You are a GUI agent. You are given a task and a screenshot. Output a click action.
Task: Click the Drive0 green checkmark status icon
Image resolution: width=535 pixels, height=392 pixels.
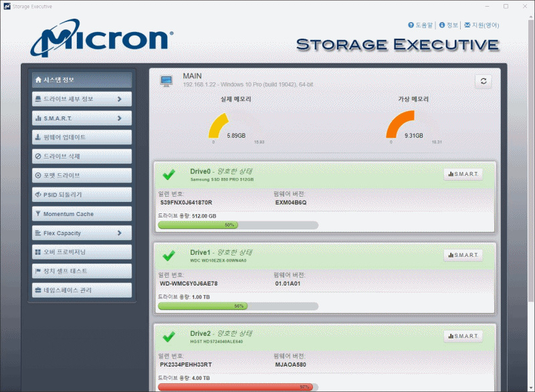click(169, 175)
